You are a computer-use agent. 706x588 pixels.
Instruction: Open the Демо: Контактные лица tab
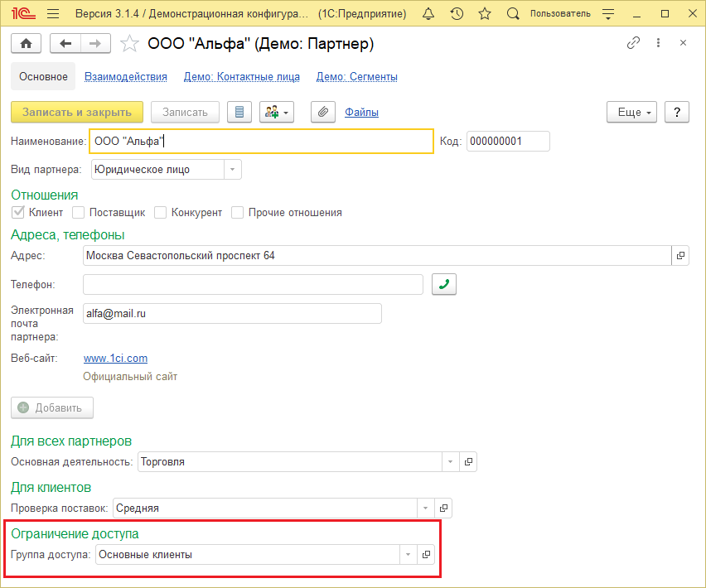coord(242,77)
